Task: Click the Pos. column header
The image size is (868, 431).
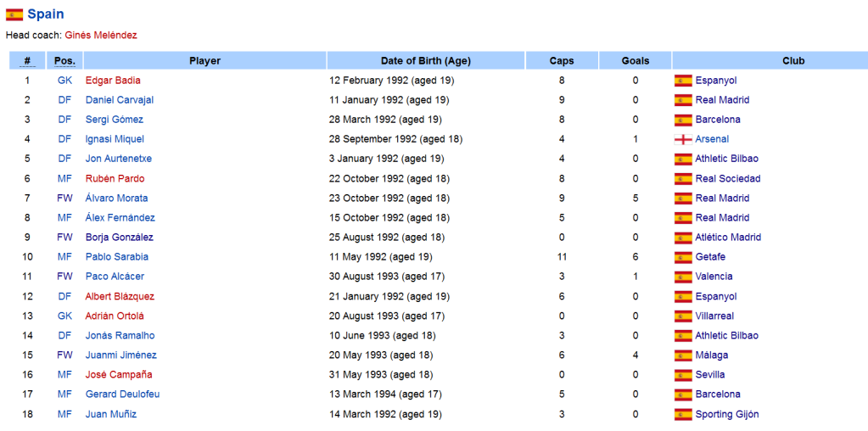Action: coord(64,61)
